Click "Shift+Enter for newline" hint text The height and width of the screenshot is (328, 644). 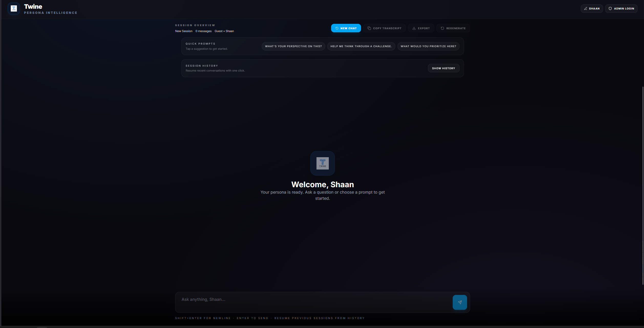click(x=203, y=318)
